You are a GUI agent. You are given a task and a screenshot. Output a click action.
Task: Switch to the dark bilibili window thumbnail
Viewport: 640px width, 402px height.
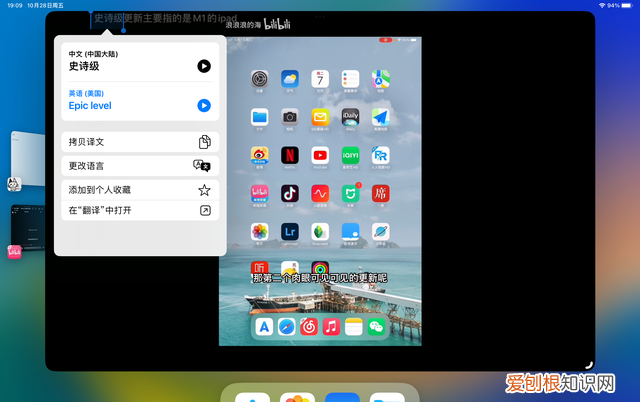pyautogui.click(x=29, y=227)
